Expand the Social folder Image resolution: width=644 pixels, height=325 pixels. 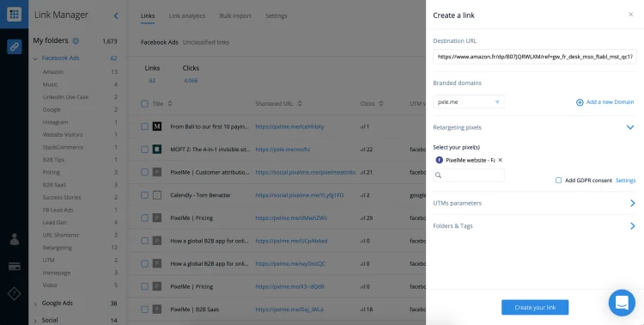click(x=35, y=321)
